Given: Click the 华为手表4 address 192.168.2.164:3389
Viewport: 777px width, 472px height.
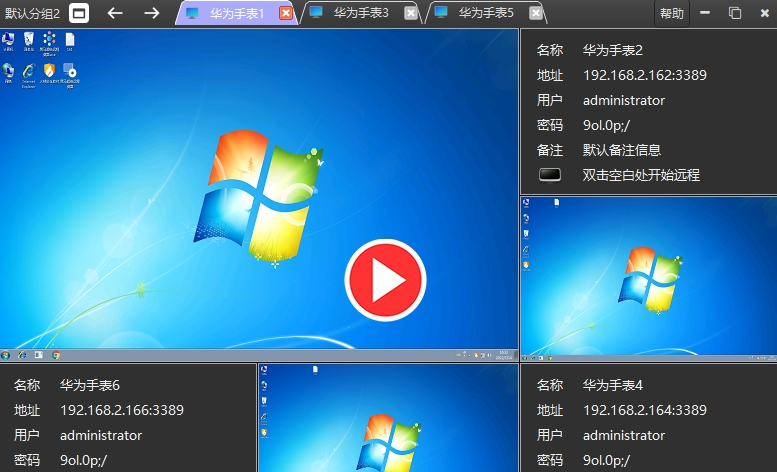Looking at the screenshot, I should [645, 410].
